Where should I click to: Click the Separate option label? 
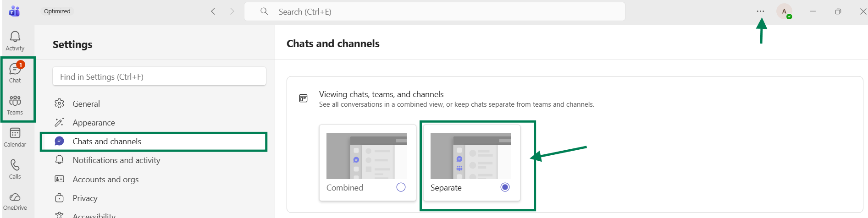[x=446, y=188]
